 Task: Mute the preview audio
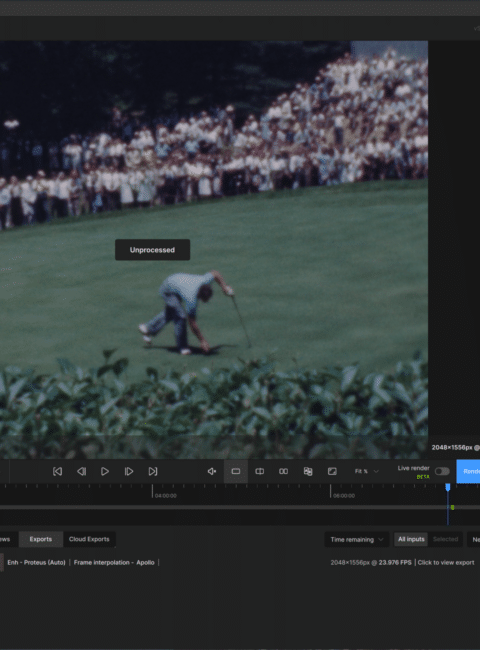tap(212, 471)
